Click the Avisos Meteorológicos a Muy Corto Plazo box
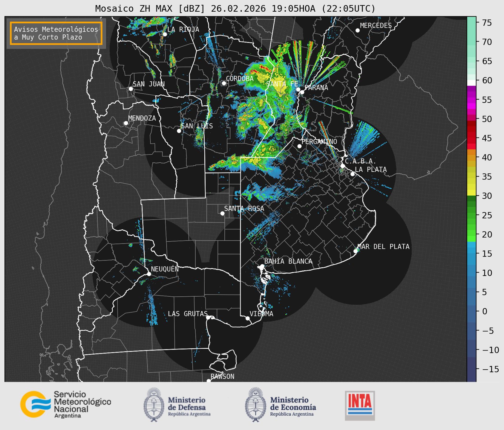 (x=56, y=33)
